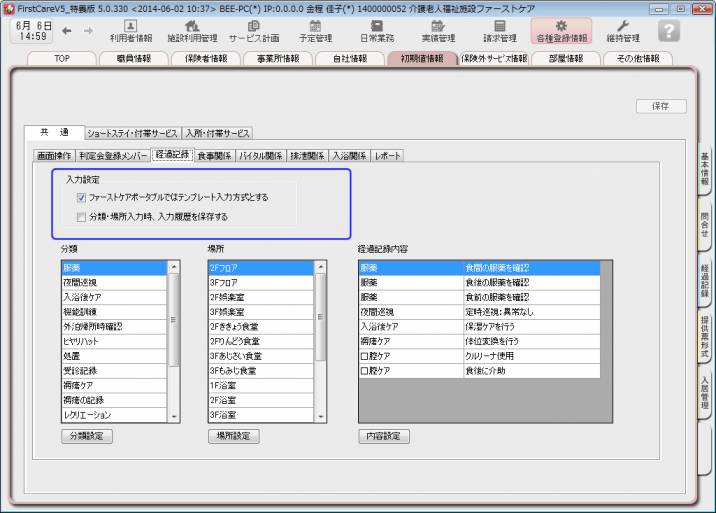
Task: Open the 予定管理 calendar icon
Action: tap(315, 31)
